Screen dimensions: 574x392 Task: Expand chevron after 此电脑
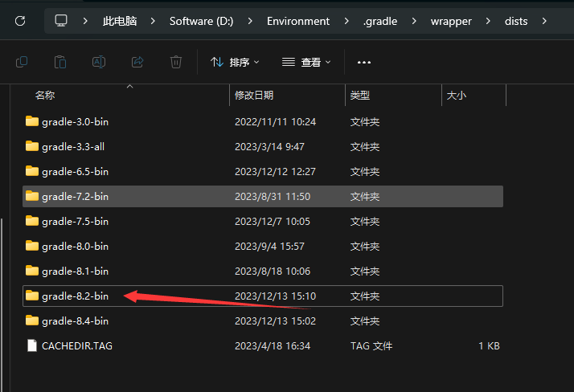(153, 21)
